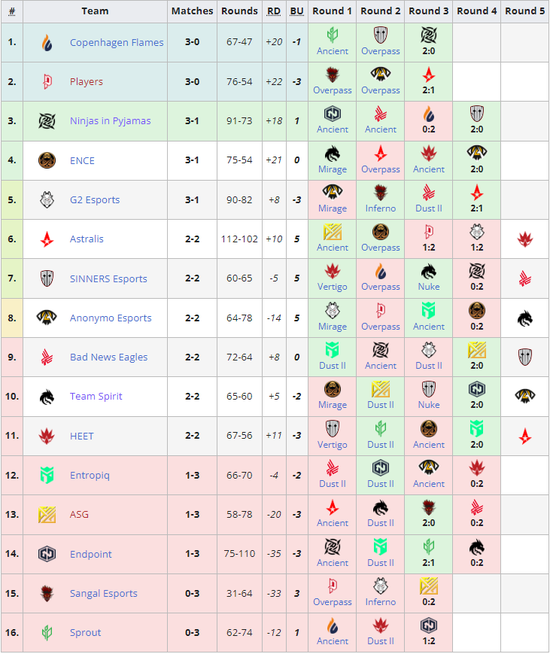The height and width of the screenshot is (654, 550).
Task: Click the ENCE team logo
Action: tap(47, 161)
